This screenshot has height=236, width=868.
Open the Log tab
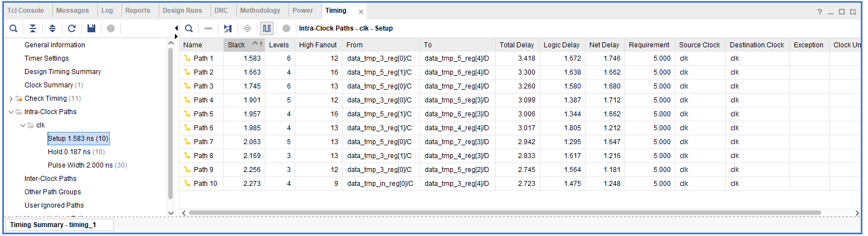[x=107, y=11]
